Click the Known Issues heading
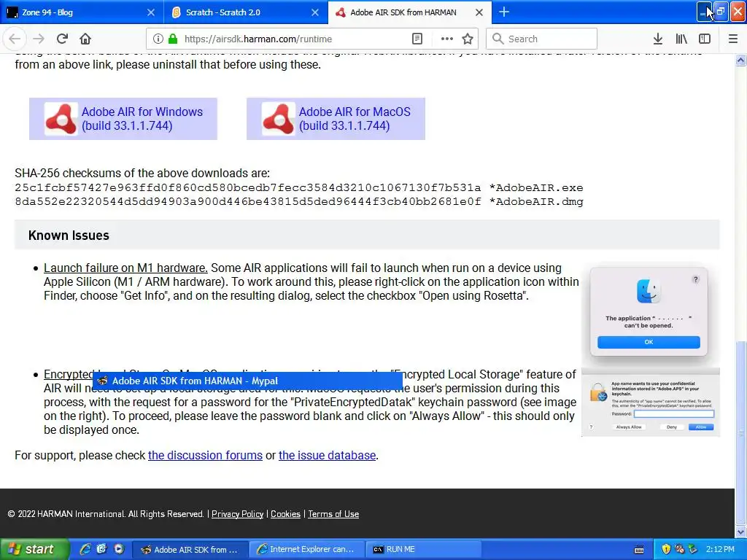This screenshot has width=747, height=560. 69,236
